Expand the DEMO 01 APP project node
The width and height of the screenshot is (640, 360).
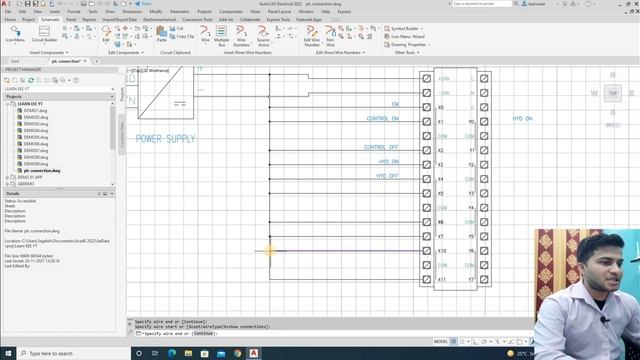point(7,178)
